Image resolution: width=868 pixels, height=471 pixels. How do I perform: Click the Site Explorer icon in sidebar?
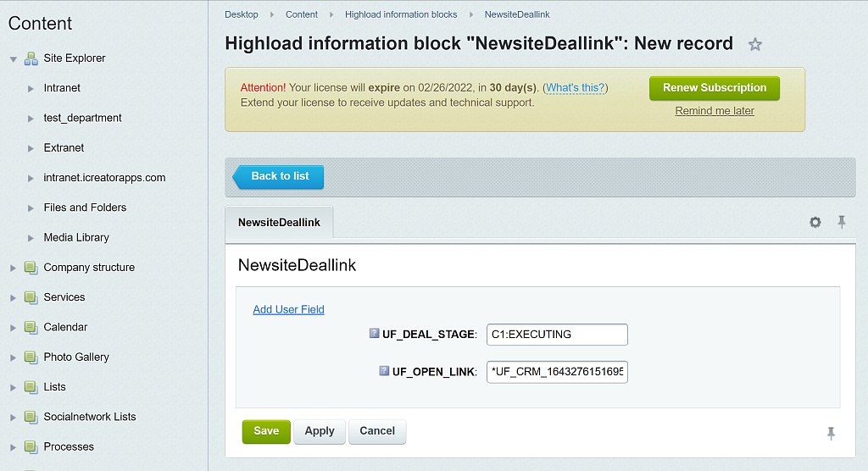pos(31,58)
